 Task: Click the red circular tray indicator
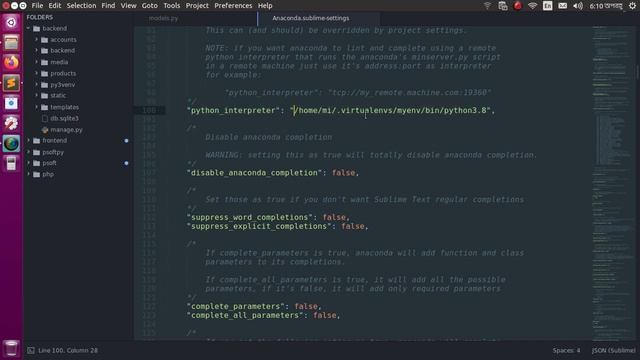(x=518, y=6)
